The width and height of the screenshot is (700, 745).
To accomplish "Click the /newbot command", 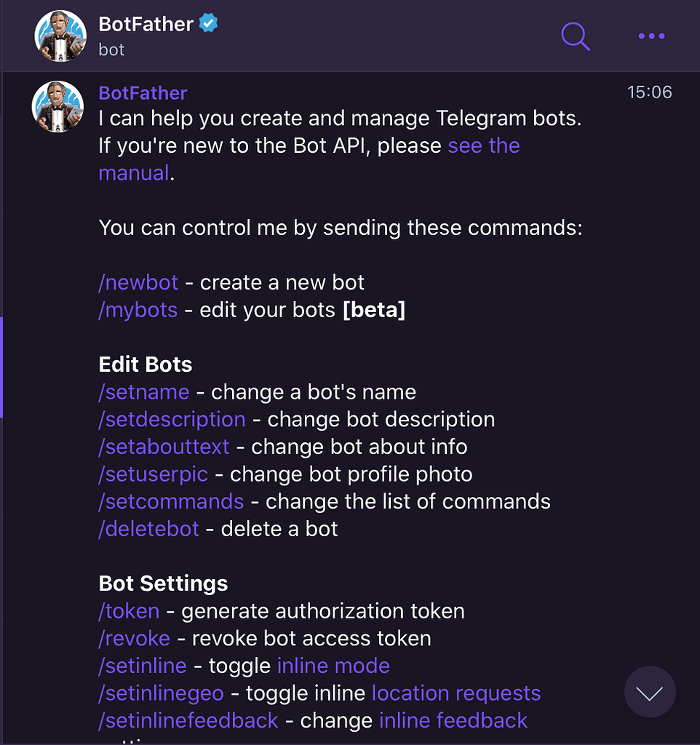I will click(x=138, y=283).
